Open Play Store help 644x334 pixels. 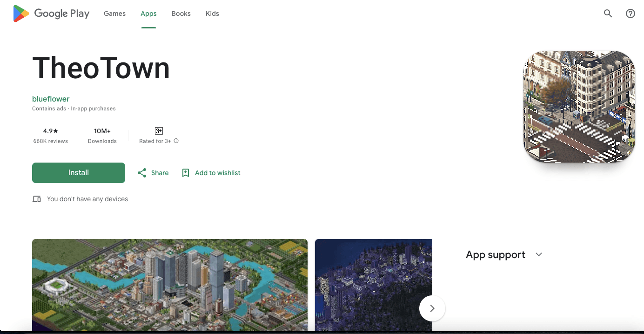point(631,14)
